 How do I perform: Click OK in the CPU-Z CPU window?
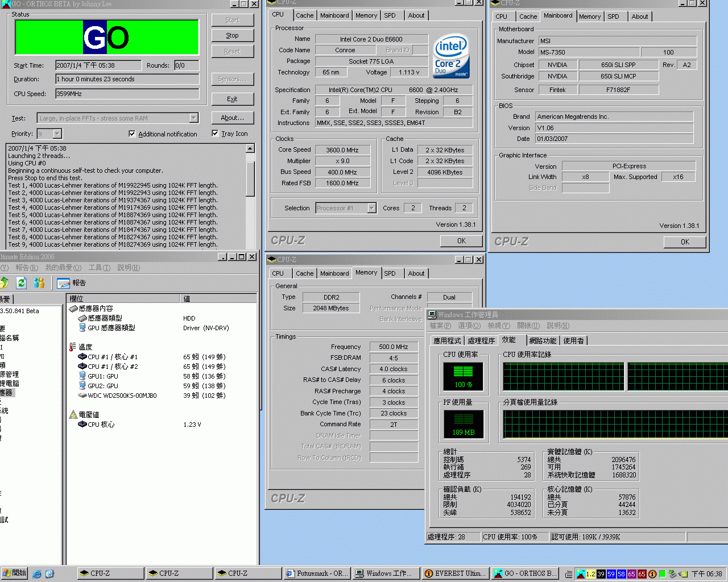(x=461, y=241)
